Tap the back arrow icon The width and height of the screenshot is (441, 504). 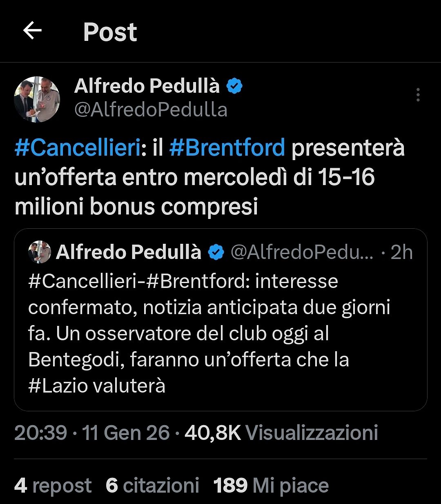(x=32, y=31)
